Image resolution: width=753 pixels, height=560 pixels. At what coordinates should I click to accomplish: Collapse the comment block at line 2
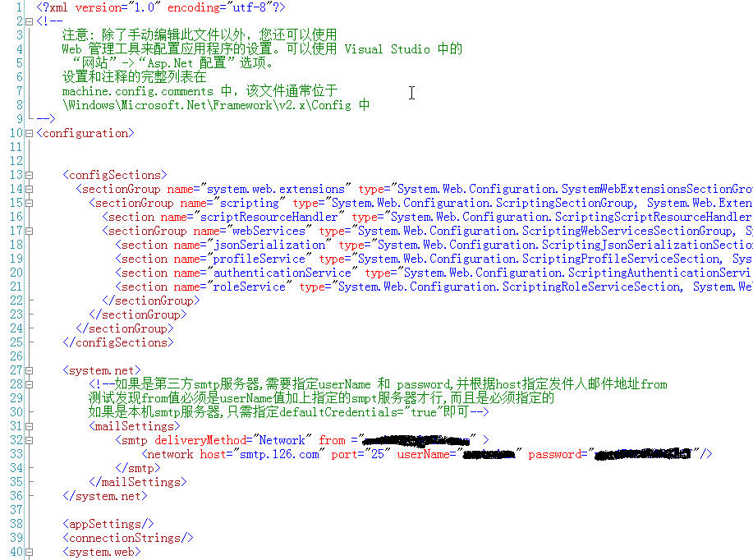click(x=29, y=21)
